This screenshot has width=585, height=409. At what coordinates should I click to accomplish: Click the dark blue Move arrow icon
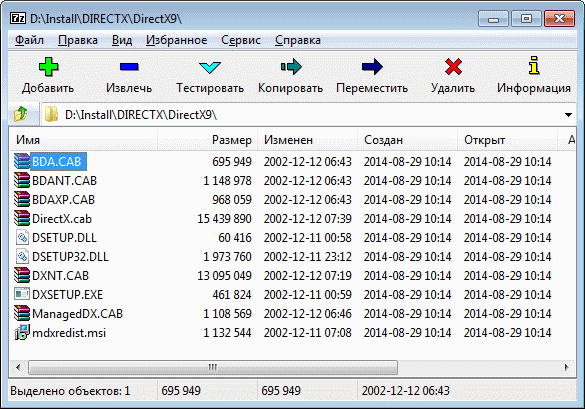click(x=372, y=67)
